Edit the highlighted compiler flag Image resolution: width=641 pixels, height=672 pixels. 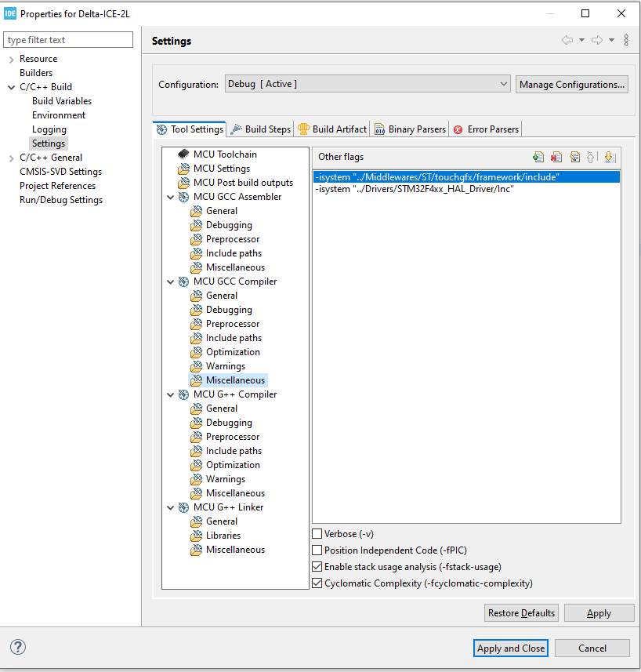click(x=574, y=157)
